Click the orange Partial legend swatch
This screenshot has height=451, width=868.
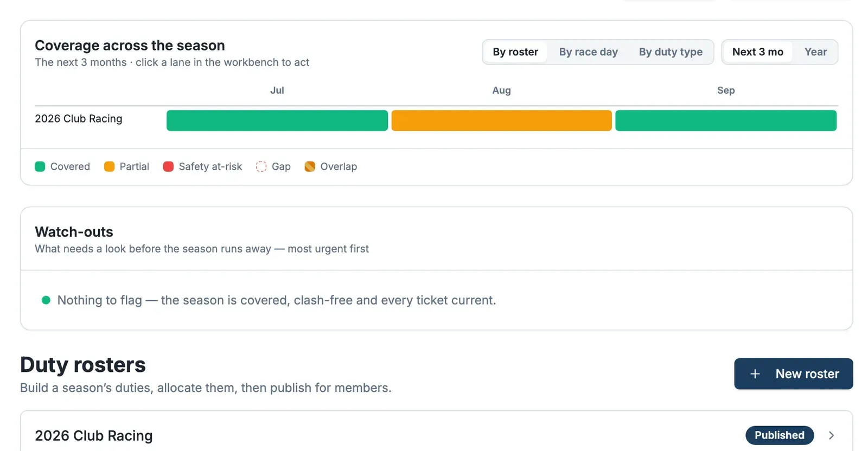tap(109, 166)
